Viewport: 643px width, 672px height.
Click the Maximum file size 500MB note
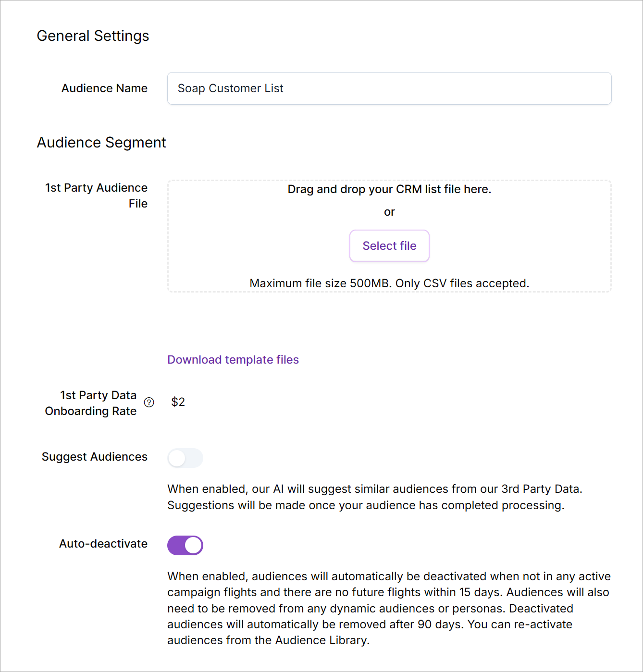pyautogui.click(x=389, y=283)
